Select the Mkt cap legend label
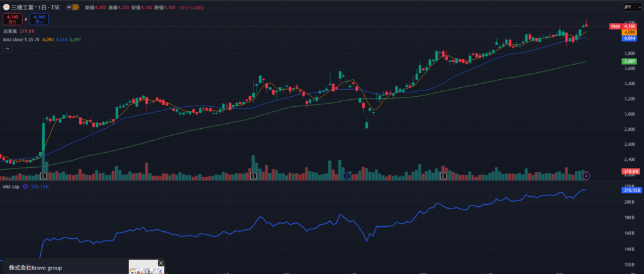 11,187
